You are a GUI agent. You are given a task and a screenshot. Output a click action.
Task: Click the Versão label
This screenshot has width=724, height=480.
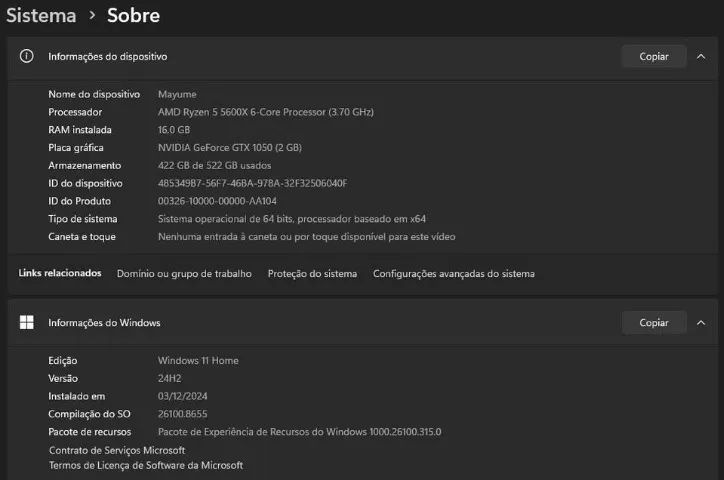click(63, 378)
